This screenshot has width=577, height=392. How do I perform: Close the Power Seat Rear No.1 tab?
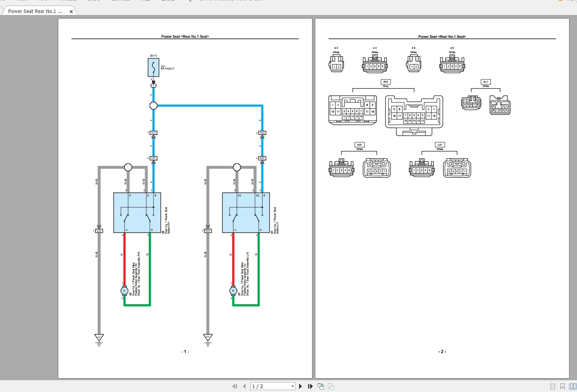(71, 11)
